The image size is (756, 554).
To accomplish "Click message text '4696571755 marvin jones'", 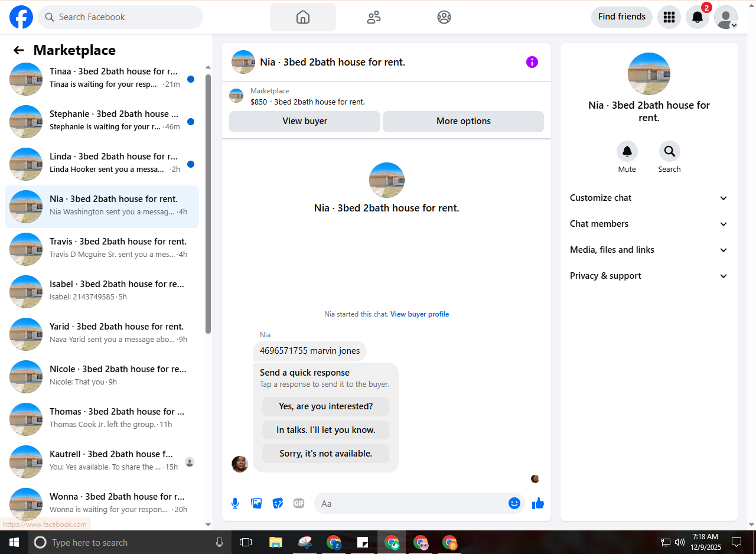I will (310, 351).
